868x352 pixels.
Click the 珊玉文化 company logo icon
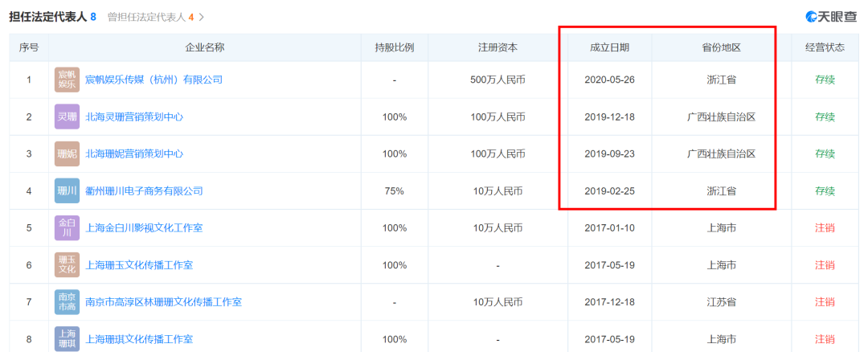[67, 265]
